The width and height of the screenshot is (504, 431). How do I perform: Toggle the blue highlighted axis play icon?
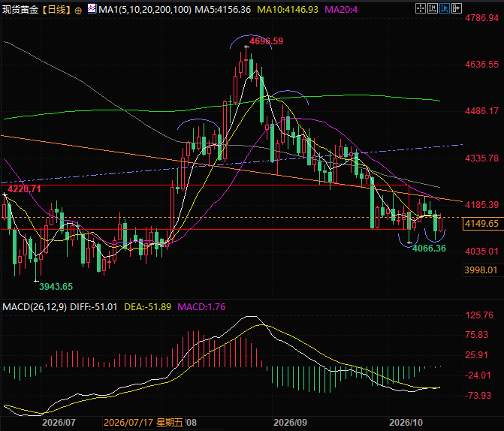[x=445, y=8]
